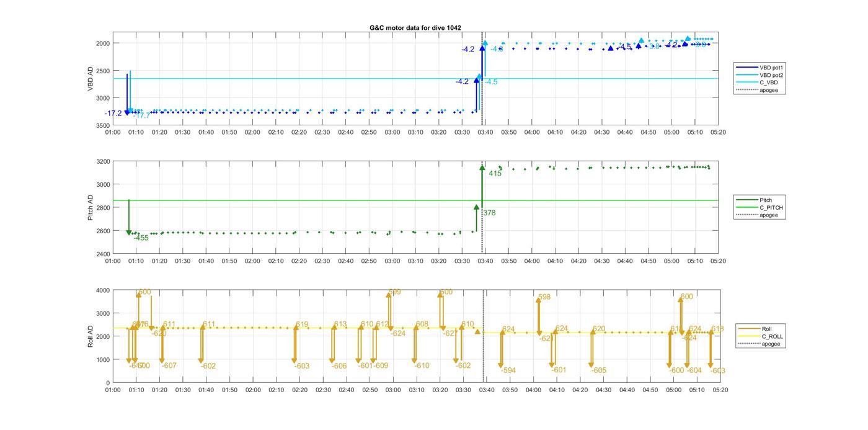
Task: Click the "01:00" time tick under the VBD plot
Action: click(x=113, y=132)
